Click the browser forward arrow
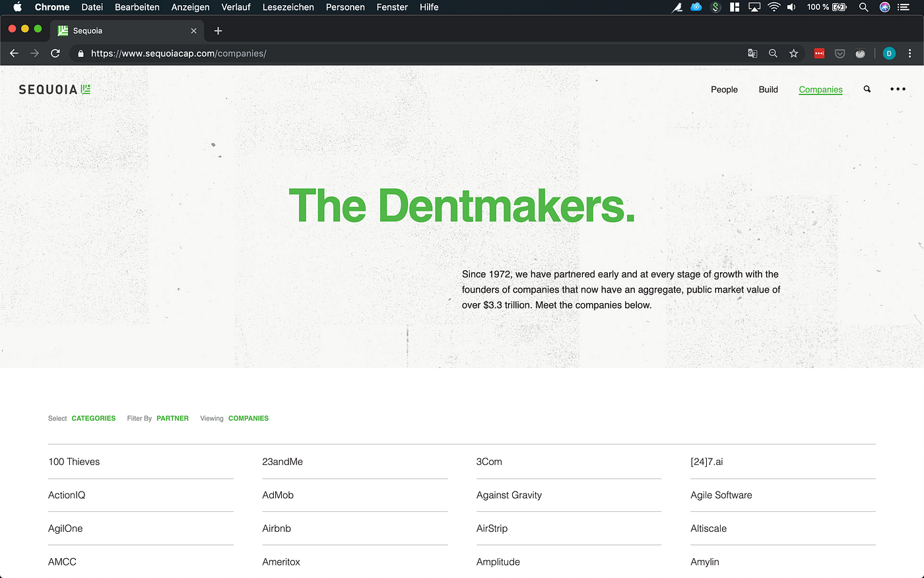 (34, 54)
